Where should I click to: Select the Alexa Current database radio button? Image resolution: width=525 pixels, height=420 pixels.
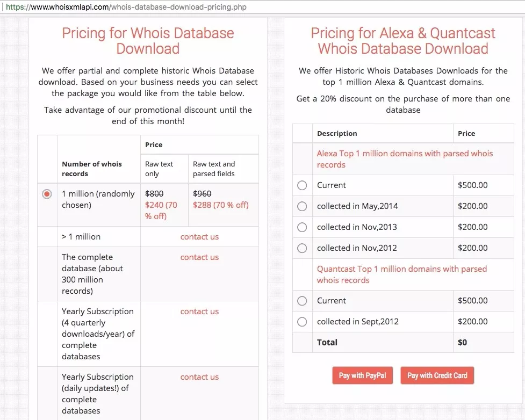click(302, 185)
